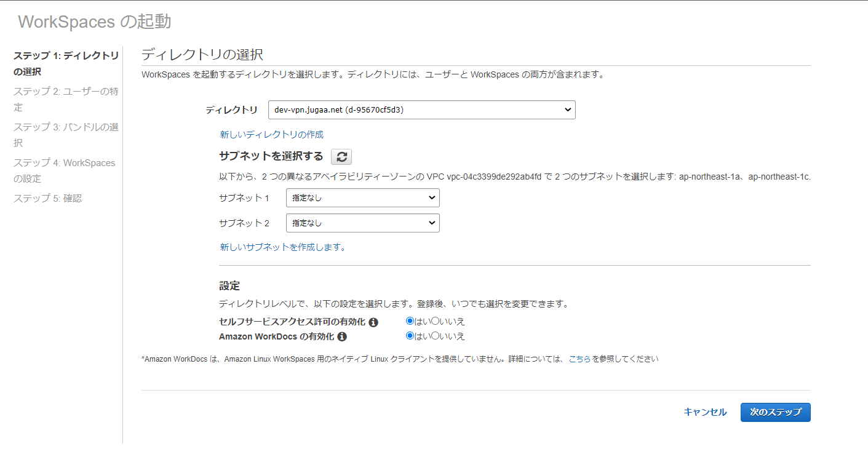
Task: Go to ステップ 4: WorkSpaces の設定
Action: [x=64, y=170]
